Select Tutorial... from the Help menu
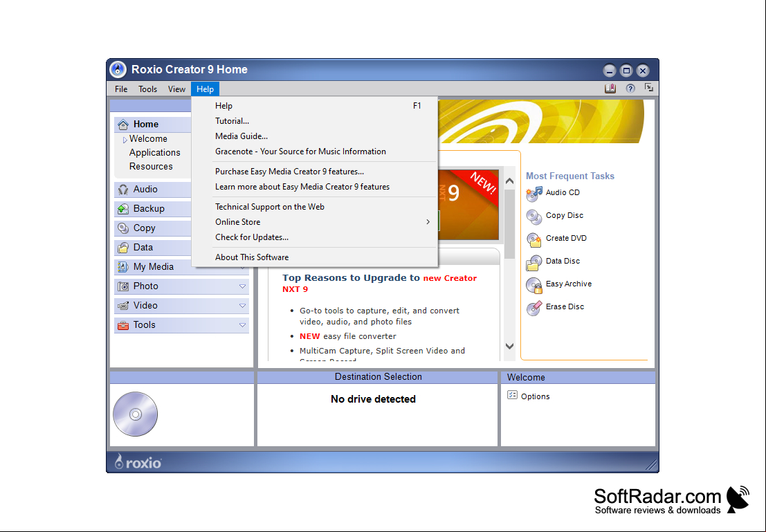 pos(315,120)
